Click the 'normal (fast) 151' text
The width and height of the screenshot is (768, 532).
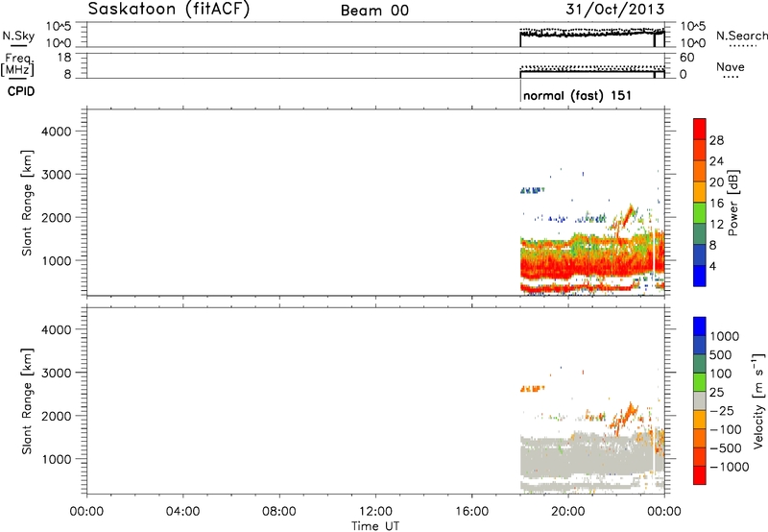click(x=577, y=95)
